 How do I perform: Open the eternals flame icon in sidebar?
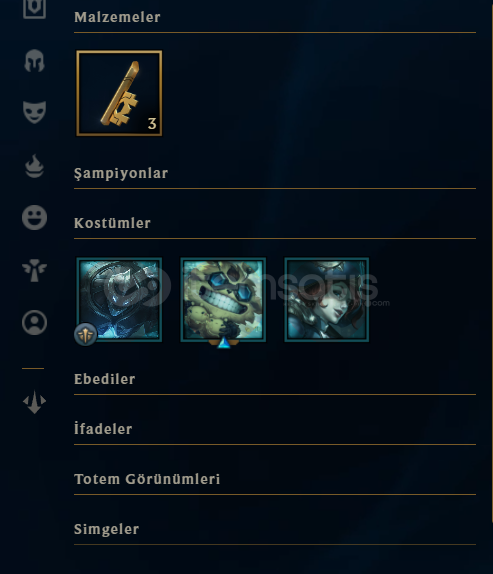click(34, 166)
